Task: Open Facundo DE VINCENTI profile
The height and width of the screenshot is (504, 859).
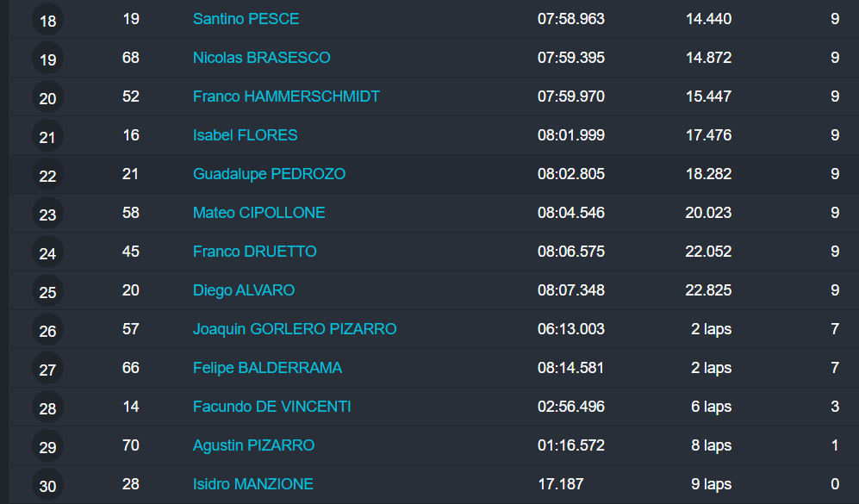Action: (x=271, y=407)
